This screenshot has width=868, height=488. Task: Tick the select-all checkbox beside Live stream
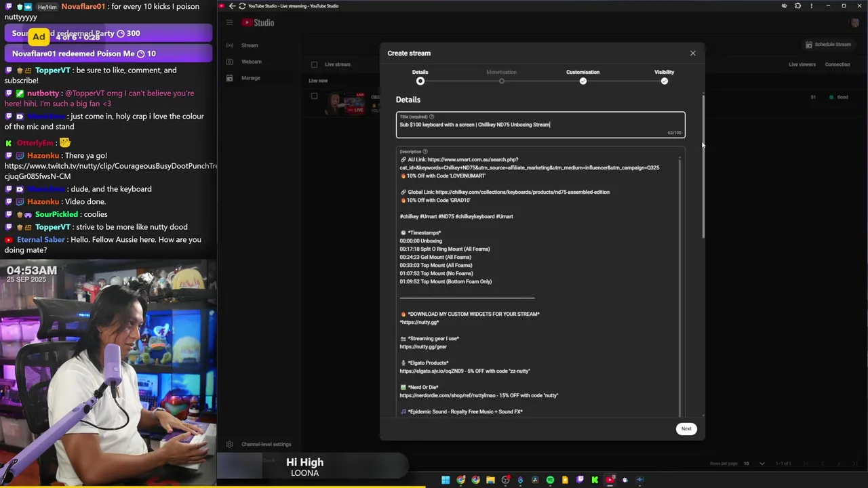click(x=314, y=64)
